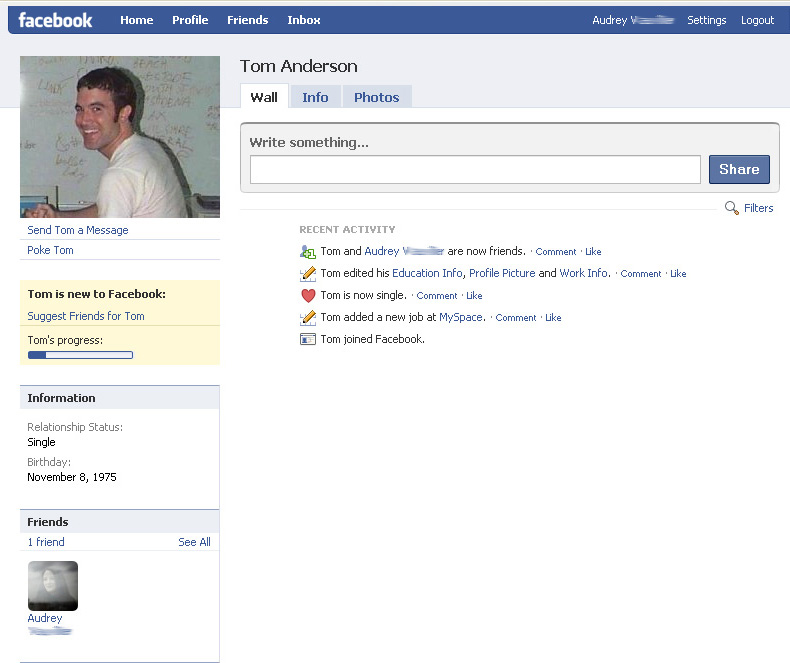Click the magnifier Filters icon
This screenshot has width=790, height=663.
coord(732,208)
